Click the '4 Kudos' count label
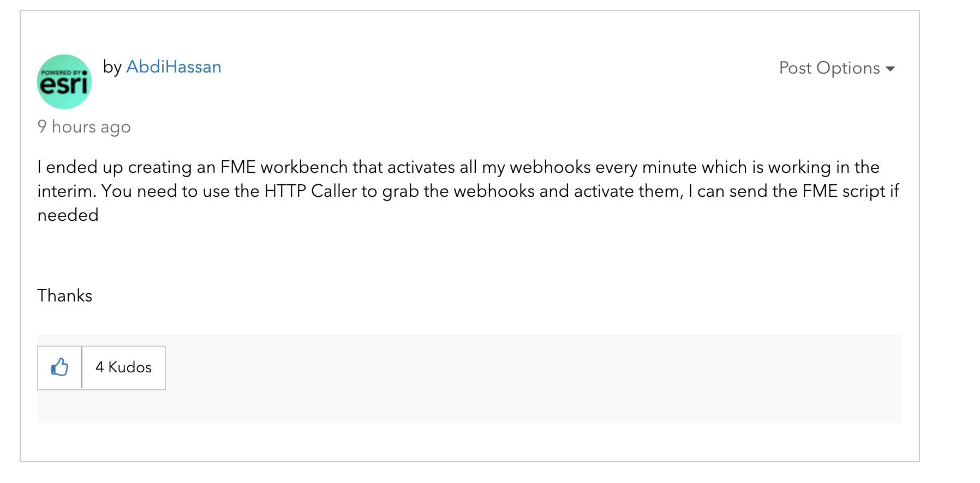This screenshot has width=980, height=483. pyautogui.click(x=123, y=368)
